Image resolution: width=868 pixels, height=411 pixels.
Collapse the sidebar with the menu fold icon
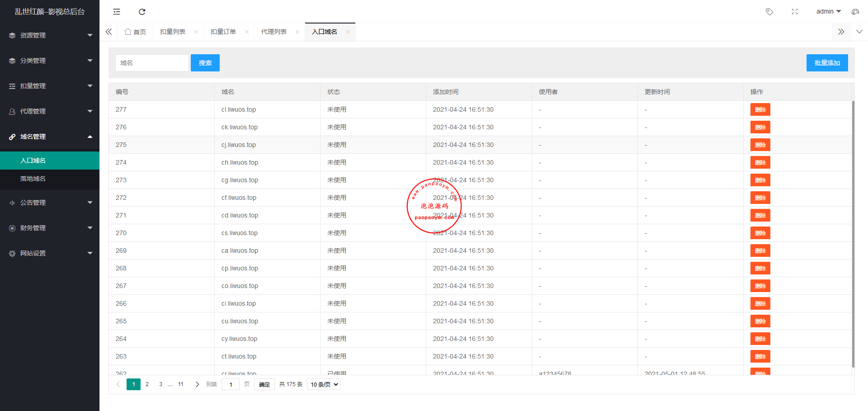[117, 12]
